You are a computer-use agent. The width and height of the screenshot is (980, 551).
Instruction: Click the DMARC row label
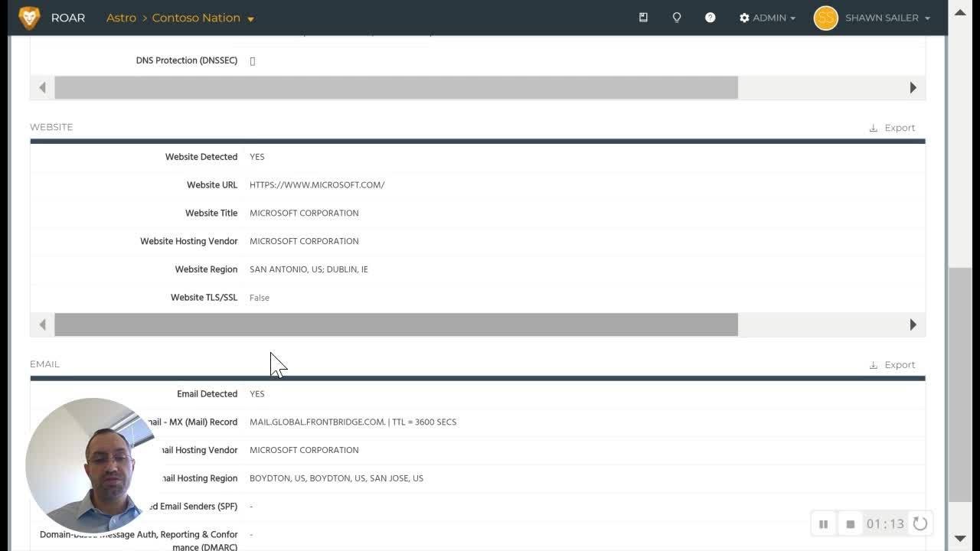pyautogui.click(x=139, y=541)
